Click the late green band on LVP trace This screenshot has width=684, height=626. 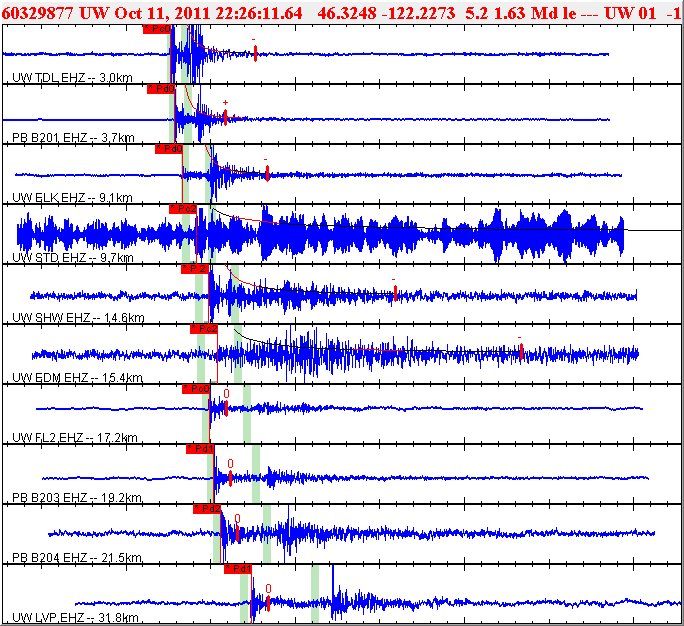point(315,594)
